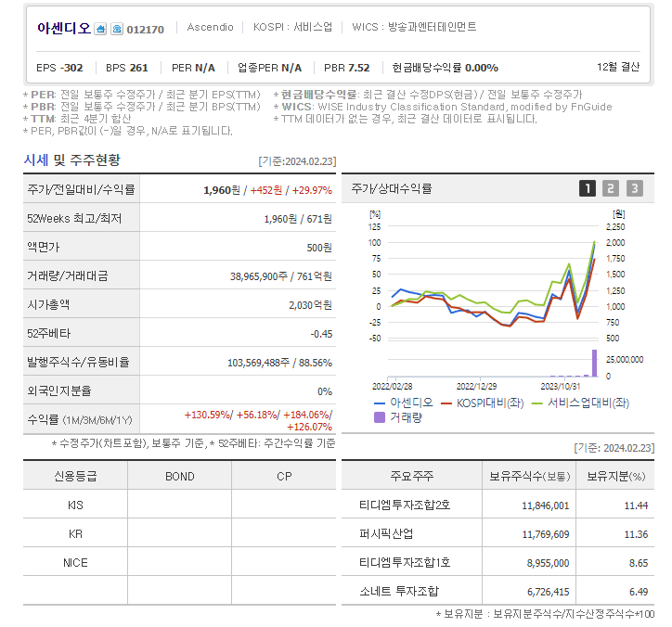The width and height of the screenshot is (672, 627).
Task: Click the large volume bar in chart
Action: pos(594,364)
